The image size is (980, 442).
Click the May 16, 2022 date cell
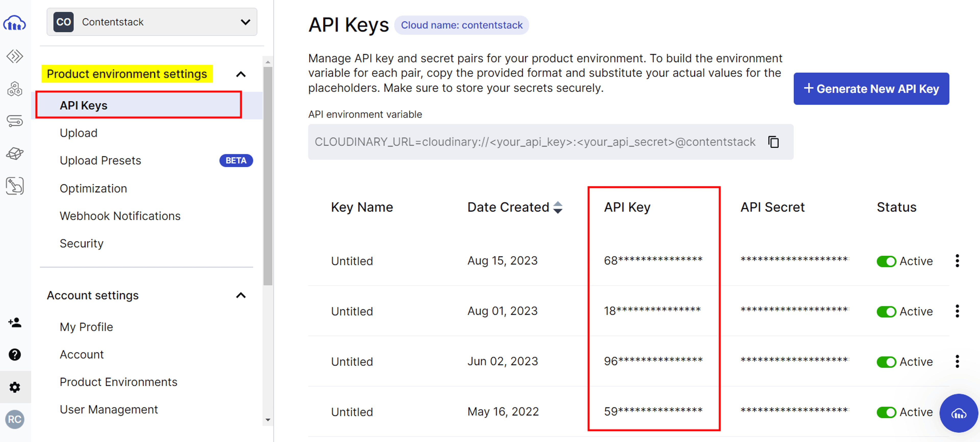503,411
